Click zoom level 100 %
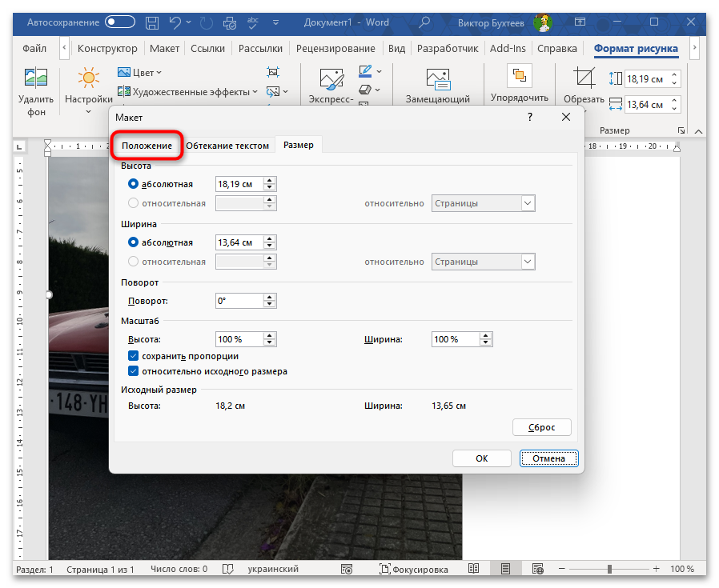 [x=682, y=569]
